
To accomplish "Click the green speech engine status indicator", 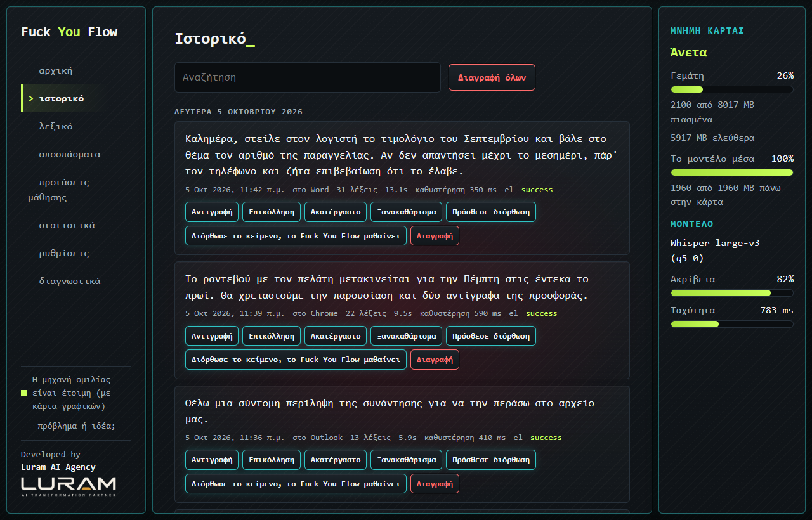I will 24,393.
